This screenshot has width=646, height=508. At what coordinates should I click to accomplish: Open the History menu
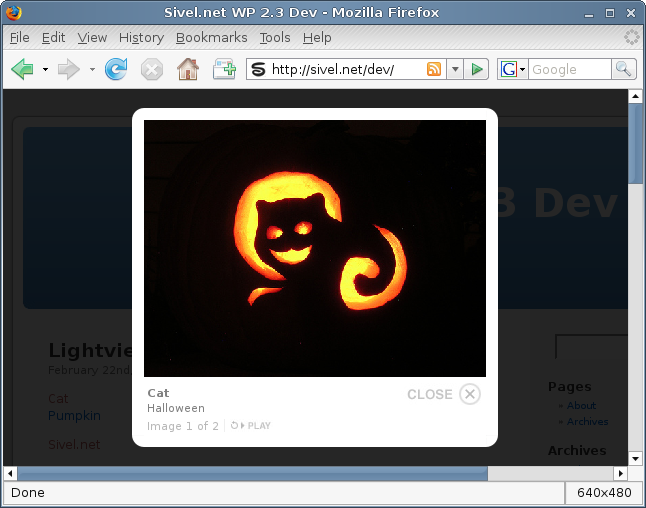[141, 37]
